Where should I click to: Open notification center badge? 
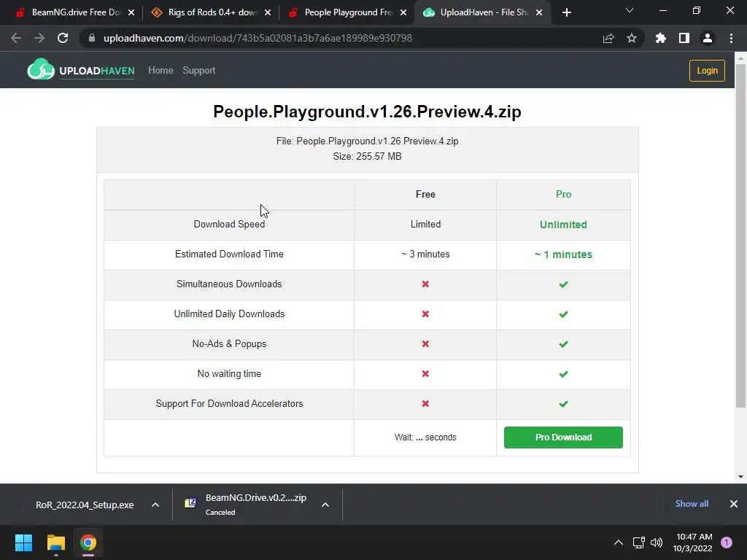point(727,542)
